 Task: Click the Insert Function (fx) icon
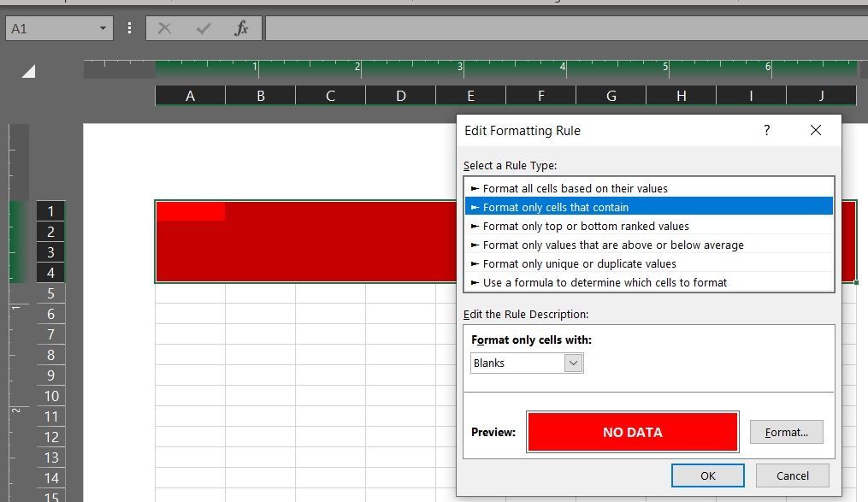click(239, 27)
